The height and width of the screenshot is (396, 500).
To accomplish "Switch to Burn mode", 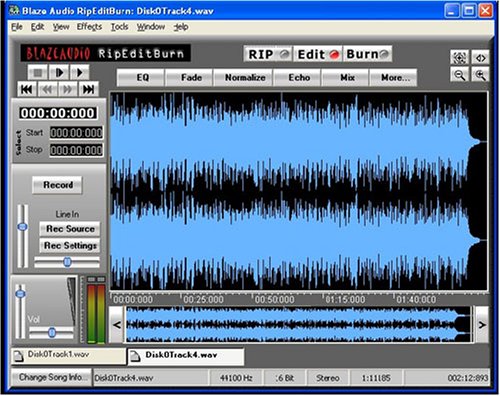I will (x=367, y=54).
